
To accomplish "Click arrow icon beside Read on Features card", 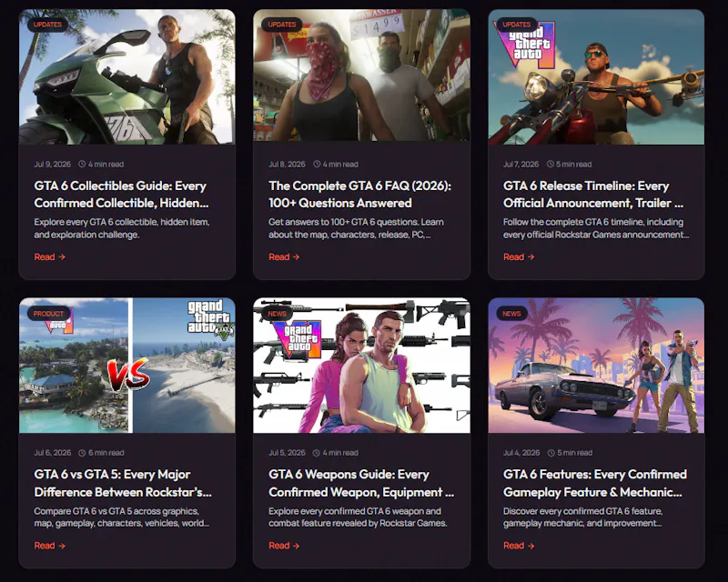I will pos(531,546).
